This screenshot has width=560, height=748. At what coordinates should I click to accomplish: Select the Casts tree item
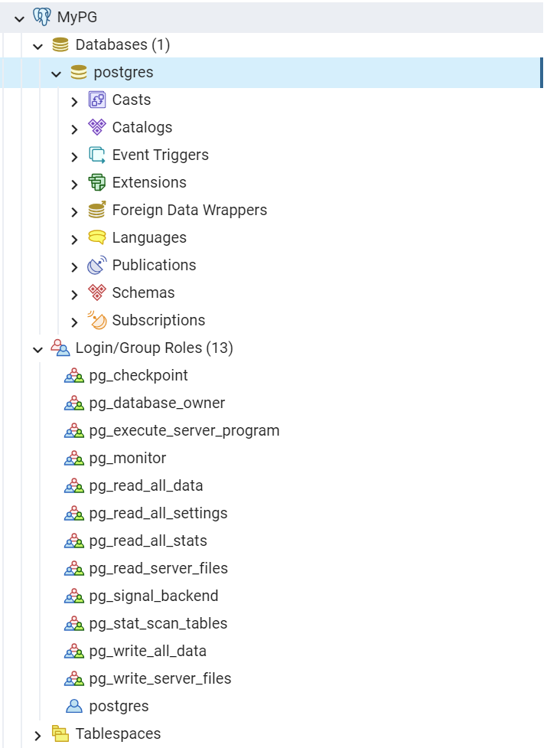pos(132,100)
